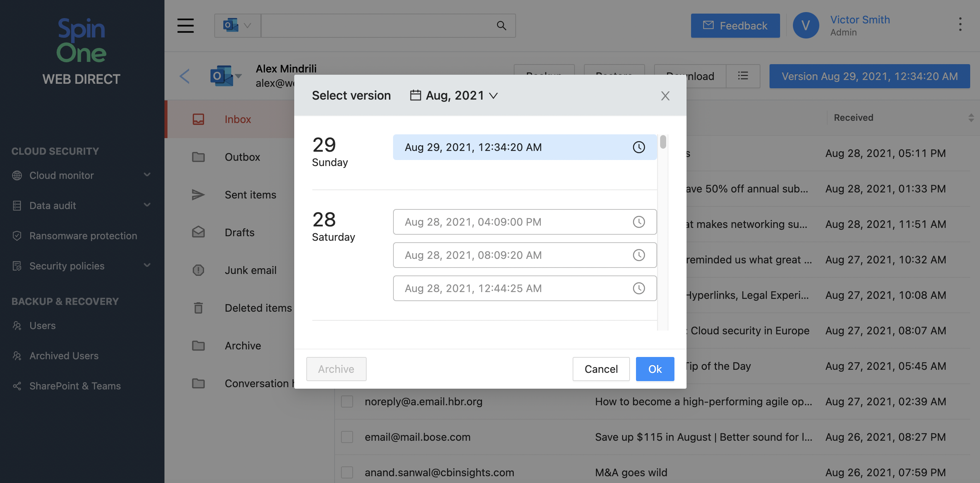Click the clock icon on the Aug 29 version
980x483 pixels.
click(x=639, y=147)
